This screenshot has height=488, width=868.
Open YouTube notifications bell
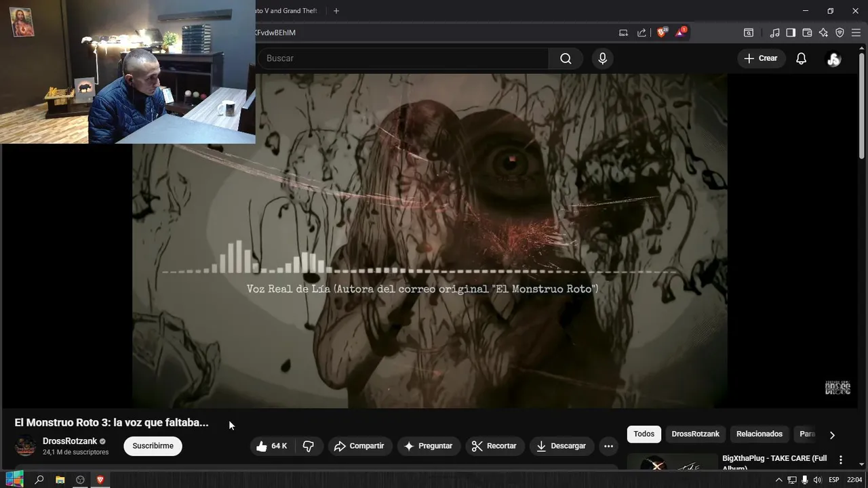801,58
